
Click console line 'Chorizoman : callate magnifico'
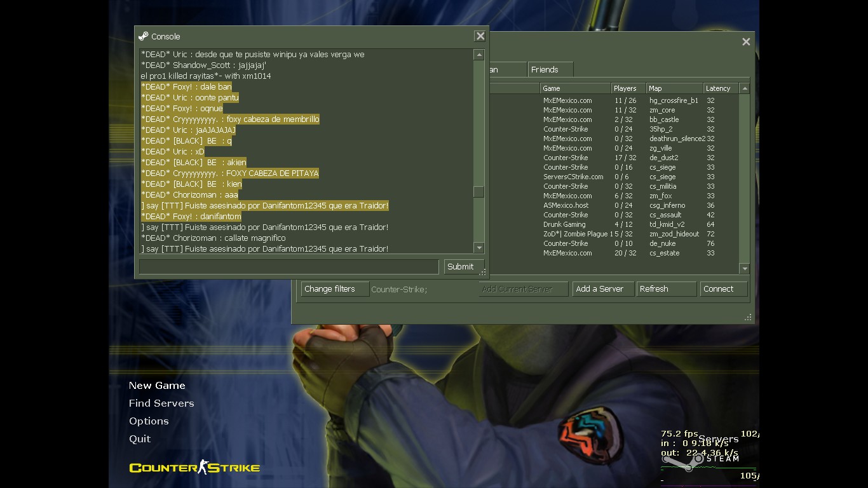pyautogui.click(x=214, y=238)
